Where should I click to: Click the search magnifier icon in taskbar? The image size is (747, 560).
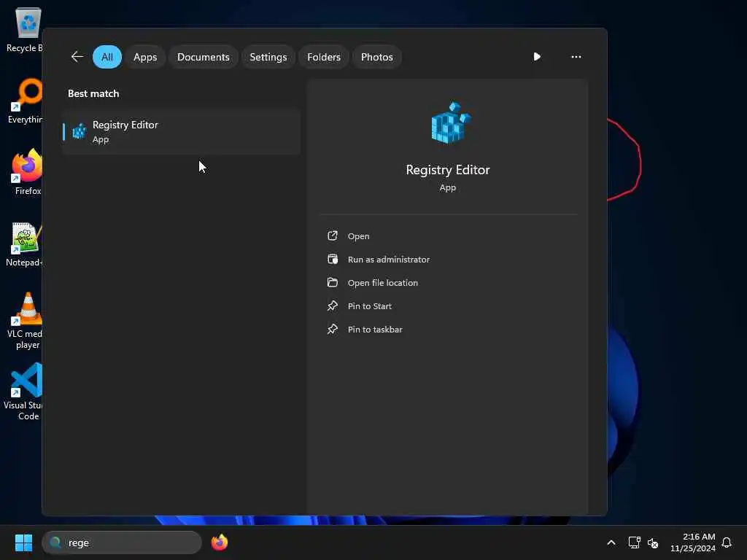pos(55,542)
